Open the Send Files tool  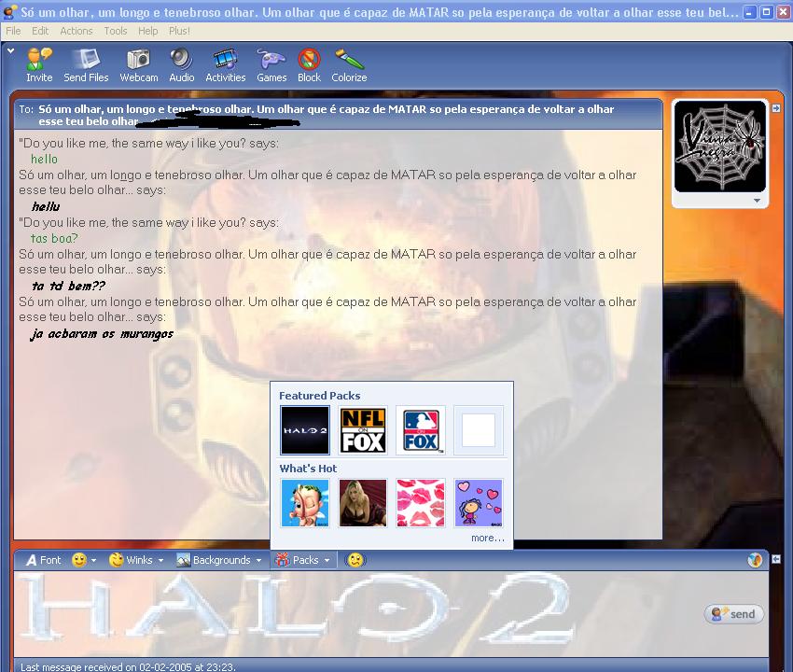pos(86,65)
